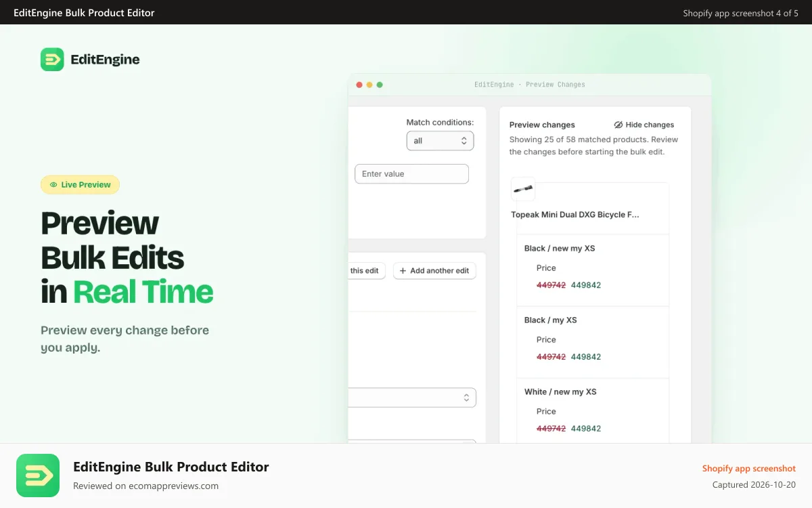Click the Price label under White / new my XS
The width and height of the screenshot is (812, 508).
coord(546,412)
